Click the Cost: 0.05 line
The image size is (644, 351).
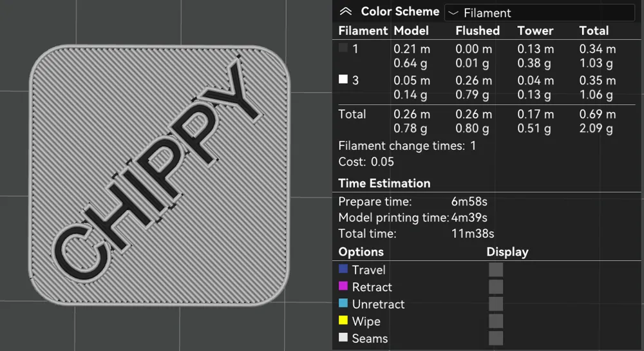tap(366, 162)
